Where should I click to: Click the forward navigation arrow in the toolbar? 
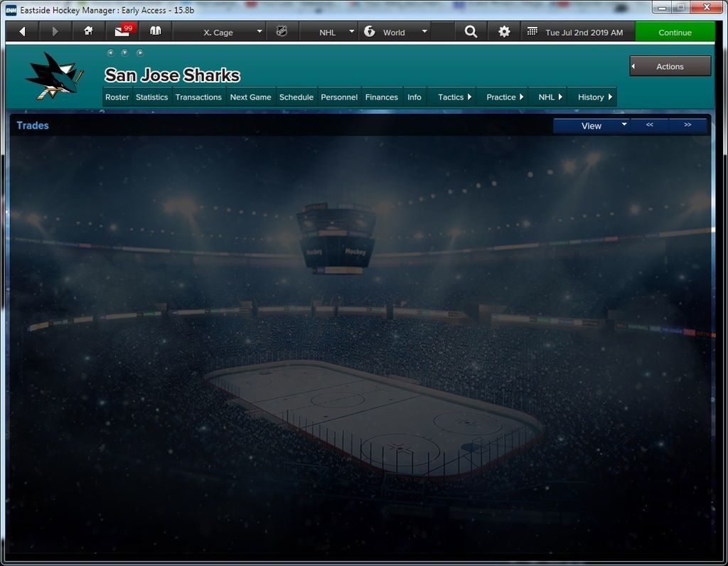click(x=55, y=32)
